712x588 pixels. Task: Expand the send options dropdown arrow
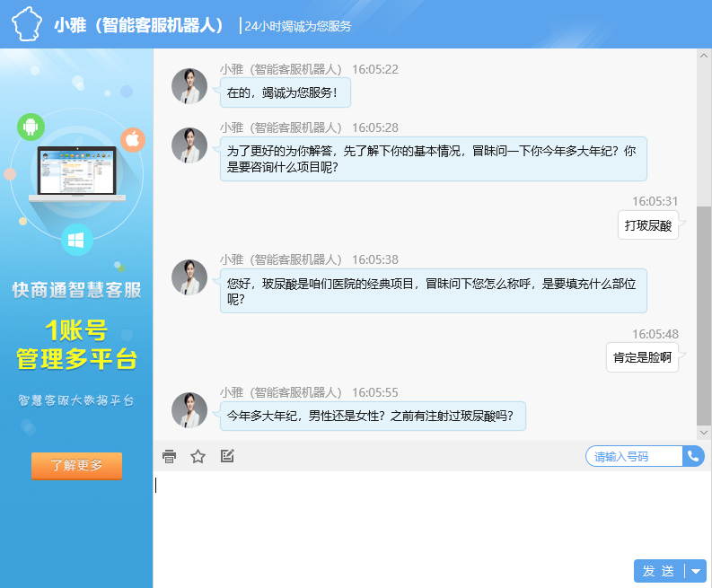point(697,571)
